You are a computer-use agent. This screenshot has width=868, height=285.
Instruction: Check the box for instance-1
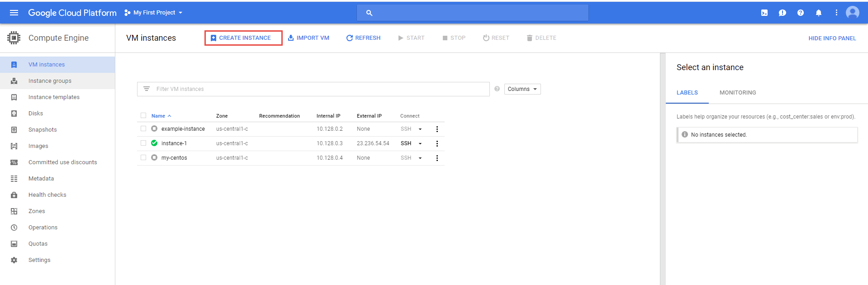coord(143,143)
